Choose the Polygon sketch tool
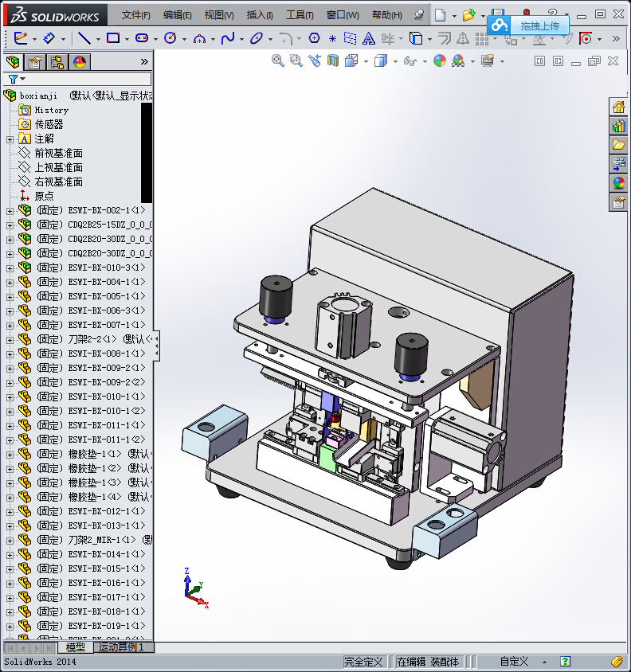This screenshot has width=631, height=672. tap(315, 38)
